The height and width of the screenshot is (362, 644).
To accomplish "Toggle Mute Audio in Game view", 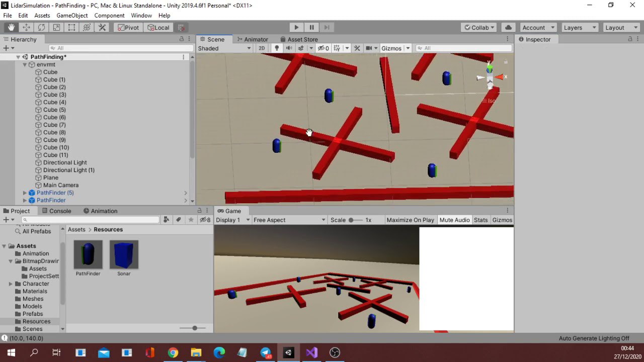I will [454, 220].
